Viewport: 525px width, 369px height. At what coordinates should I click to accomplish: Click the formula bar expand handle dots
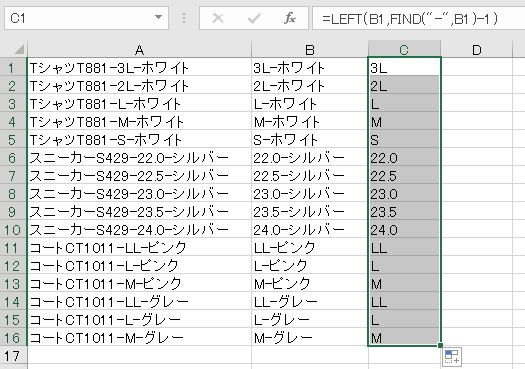click(x=184, y=18)
